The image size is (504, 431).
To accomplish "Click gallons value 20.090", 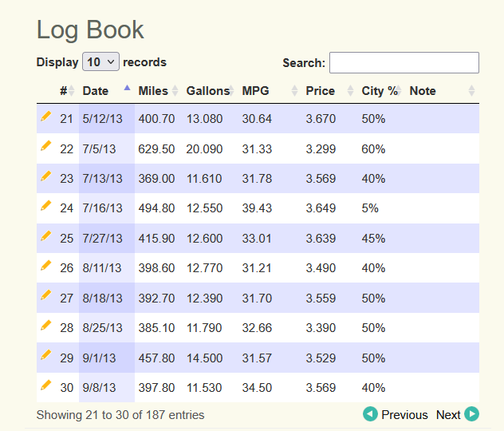I will [x=204, y=149].
